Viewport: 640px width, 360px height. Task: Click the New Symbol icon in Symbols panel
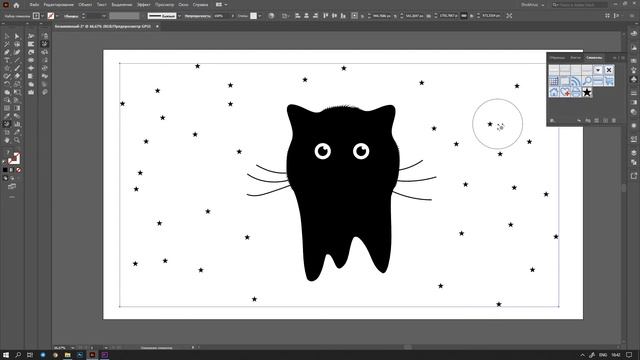605,121
